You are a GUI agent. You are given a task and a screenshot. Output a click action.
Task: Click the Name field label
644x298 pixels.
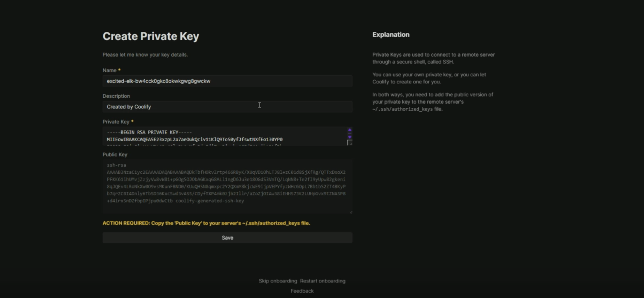(109, 70)
